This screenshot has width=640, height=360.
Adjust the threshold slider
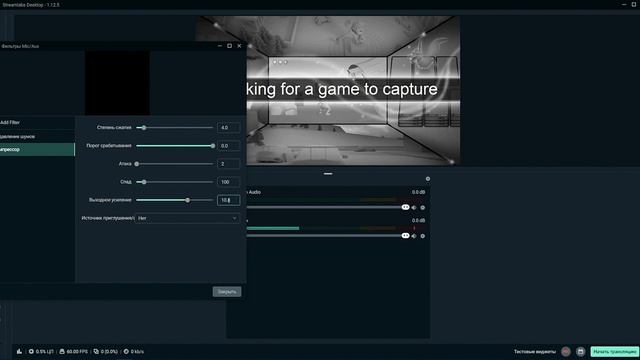click(x=175, y=146)
